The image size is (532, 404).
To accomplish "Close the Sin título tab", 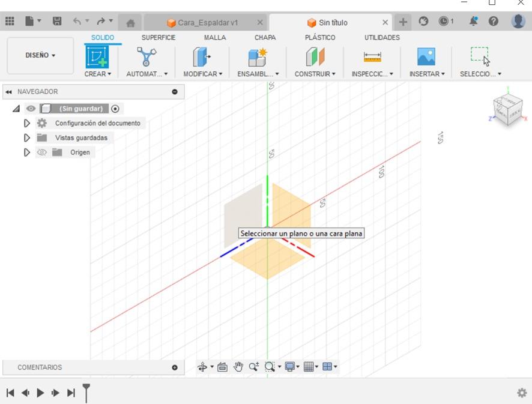I will [x=385, y=22].
